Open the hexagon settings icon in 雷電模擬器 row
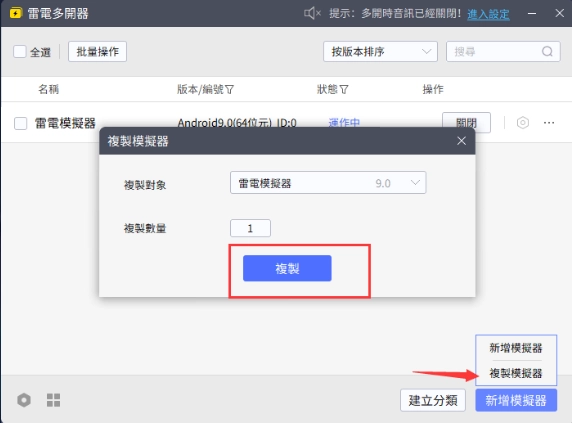 (523, 123)
